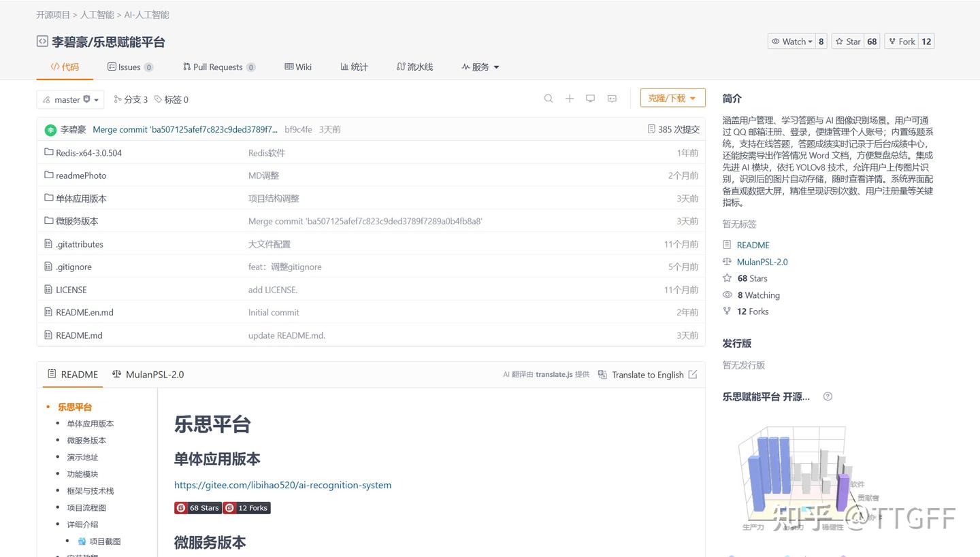
Task: Fork the repository
Action: point(906,41)
